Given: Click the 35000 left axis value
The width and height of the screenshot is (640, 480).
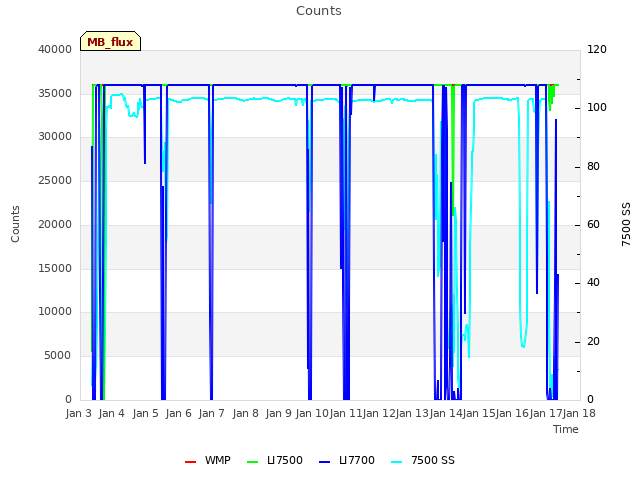Looking at the screenshot, I should 55,93.
